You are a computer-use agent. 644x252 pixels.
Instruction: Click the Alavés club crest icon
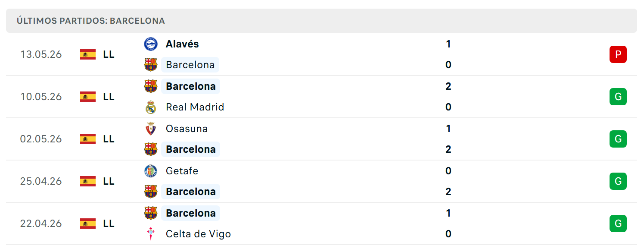point(151,44)
